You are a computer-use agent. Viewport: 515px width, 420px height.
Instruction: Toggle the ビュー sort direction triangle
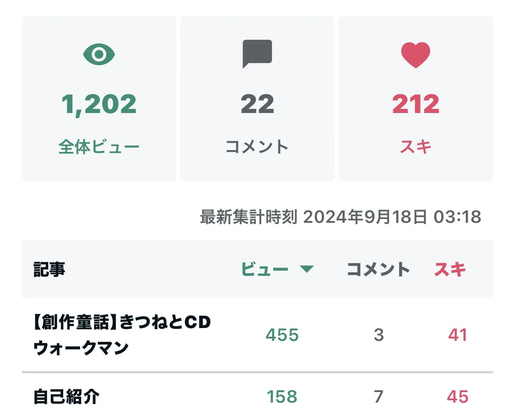point(307,269)
